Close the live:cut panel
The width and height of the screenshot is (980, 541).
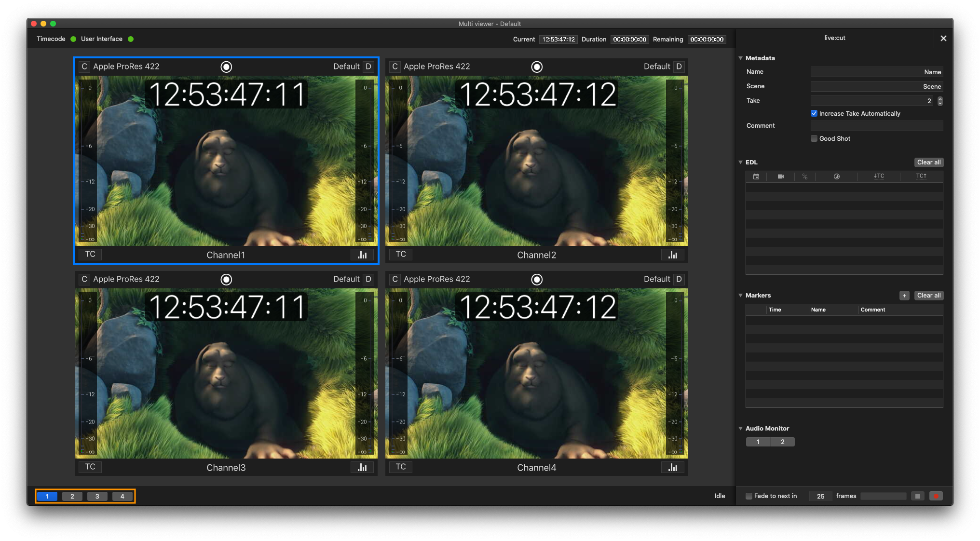coord(943,39)
